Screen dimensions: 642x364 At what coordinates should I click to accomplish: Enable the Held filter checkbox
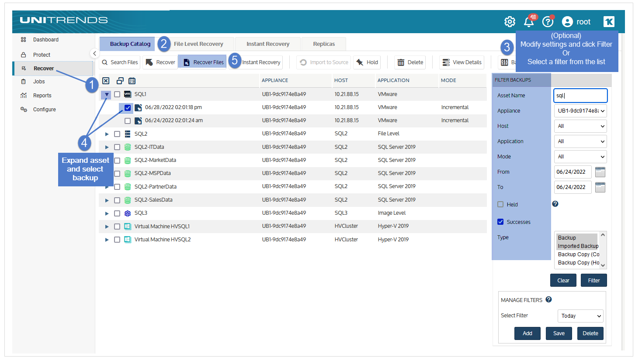point(500,204)
